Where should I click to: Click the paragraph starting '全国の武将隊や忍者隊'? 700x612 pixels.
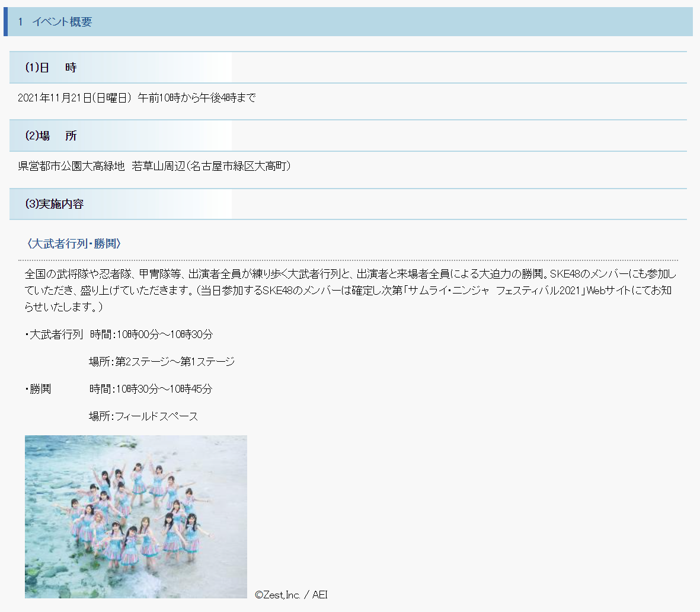(351, 291)
